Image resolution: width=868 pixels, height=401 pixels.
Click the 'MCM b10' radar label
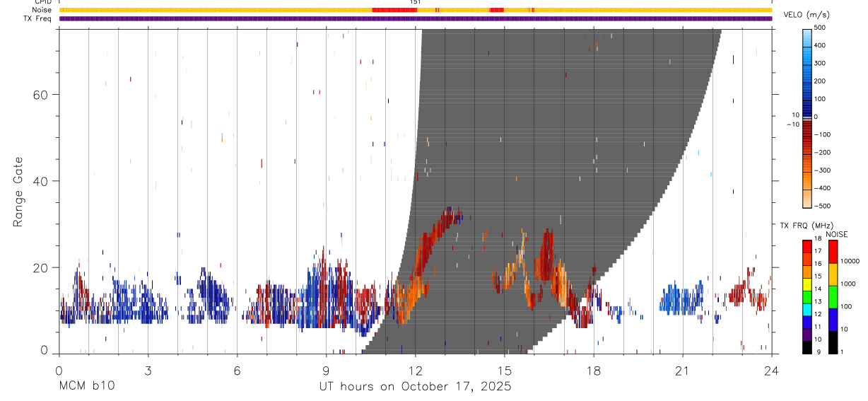(86, 386)
